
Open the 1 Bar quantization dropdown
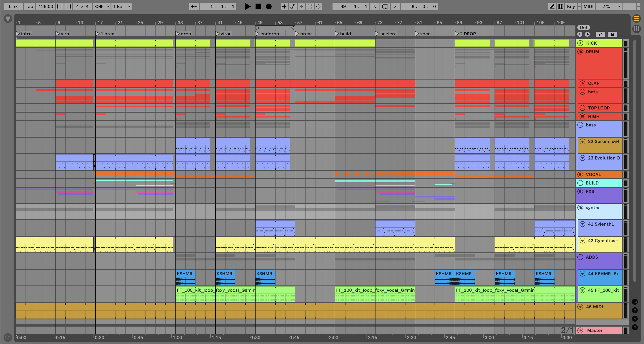pos(122,6)
